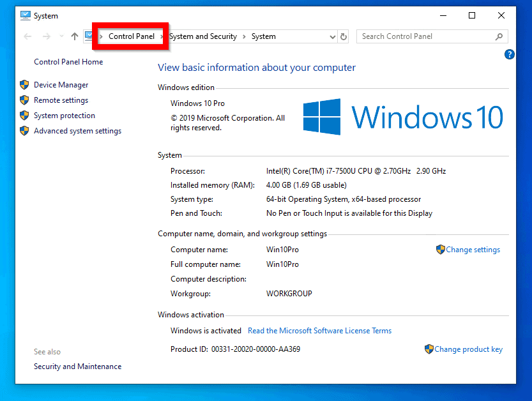532x401 pixels.
Task: Refresh the System page
Action: [x=344, y=36]
